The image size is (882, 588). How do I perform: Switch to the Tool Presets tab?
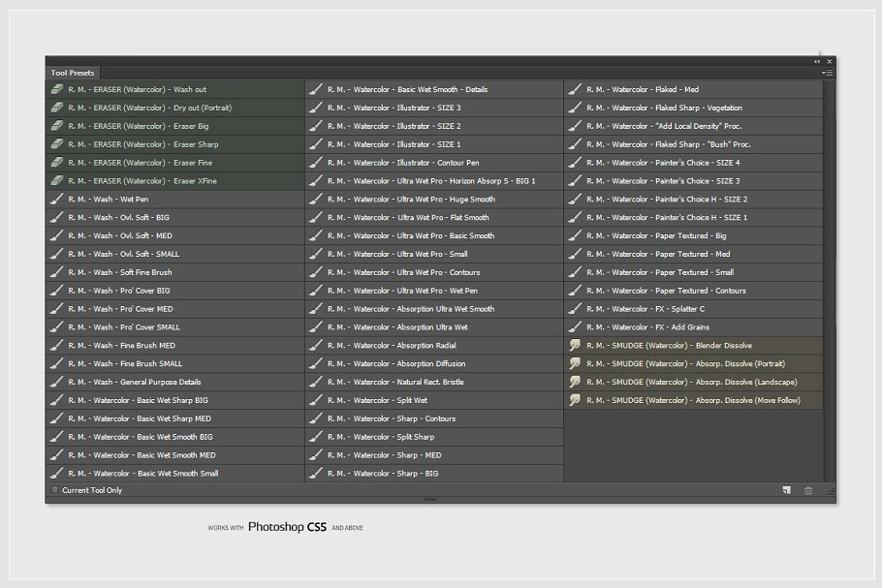(x=73, y=73)
